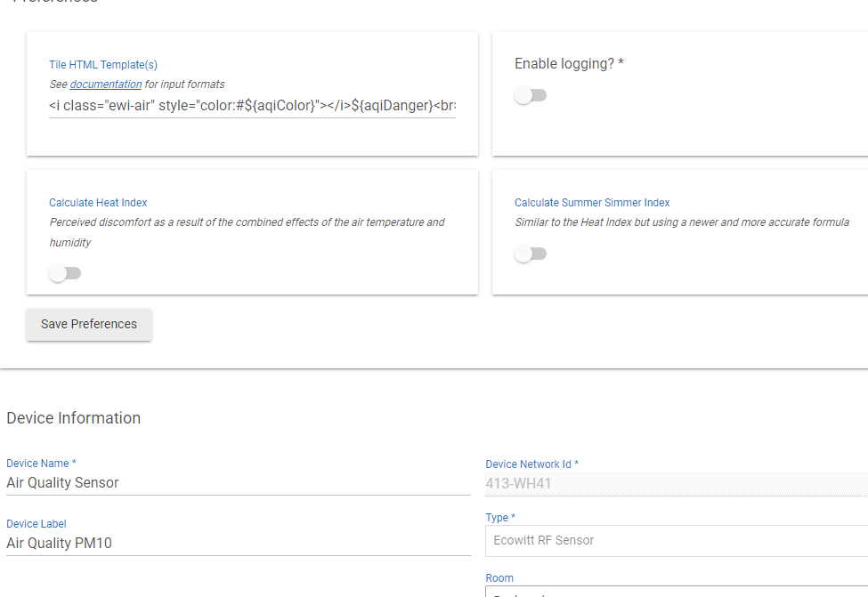Select the Calculate Heat Index label

pyautogui.click(x=98, y=203)
